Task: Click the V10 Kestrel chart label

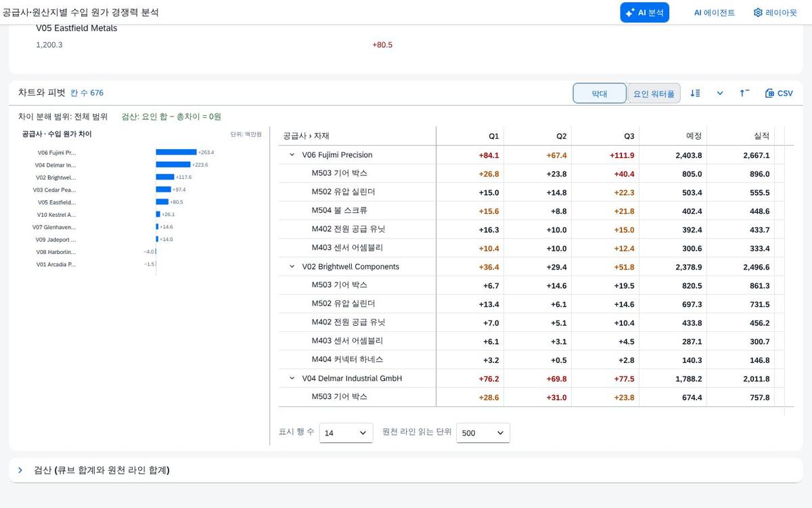Action: (x=58, y=215)
